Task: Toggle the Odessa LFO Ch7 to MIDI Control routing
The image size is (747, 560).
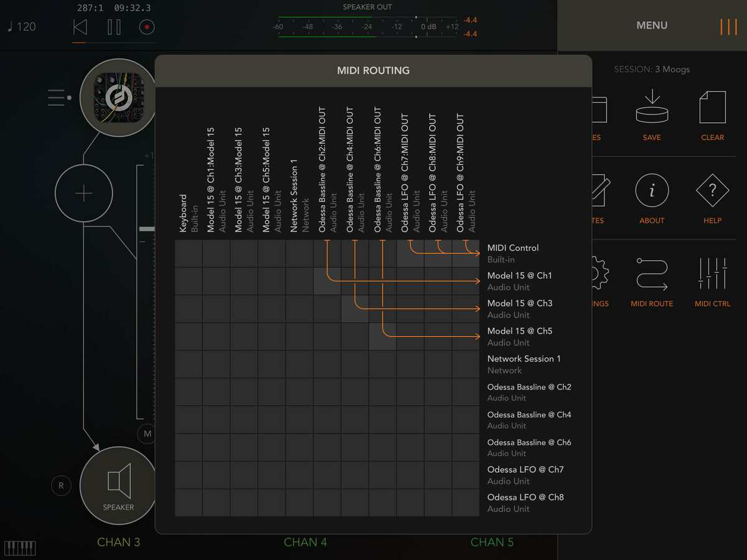Action: tap(410, 254)
